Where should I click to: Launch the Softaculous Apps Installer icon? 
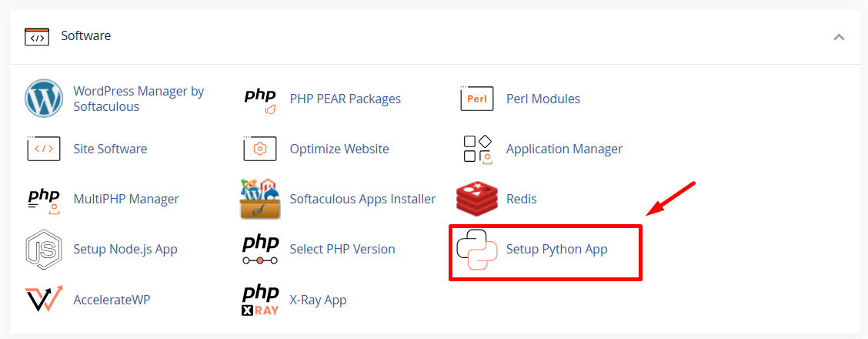pyautogui.click(x=260, y=199)
